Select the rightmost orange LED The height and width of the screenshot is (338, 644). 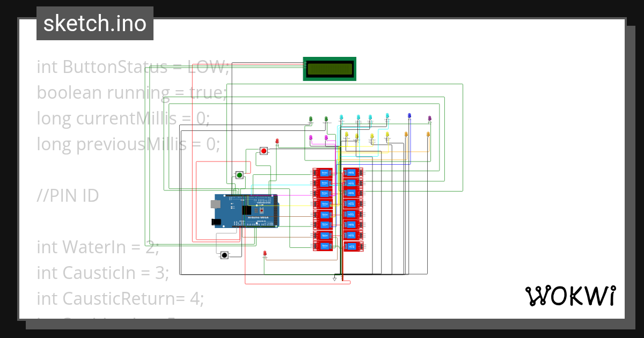click(x=428, y=134)
